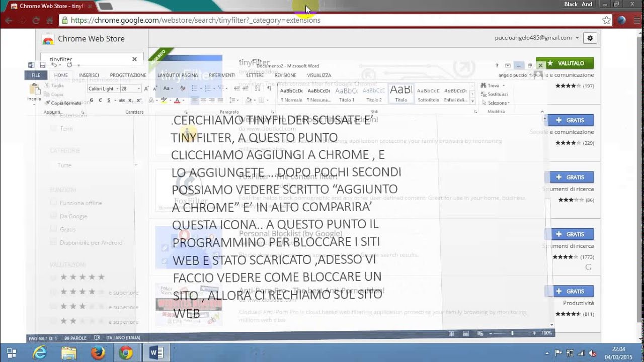This screenshot has height=362, width=644.
Task: Click the bullet list icon
Action: click(195, 88)
